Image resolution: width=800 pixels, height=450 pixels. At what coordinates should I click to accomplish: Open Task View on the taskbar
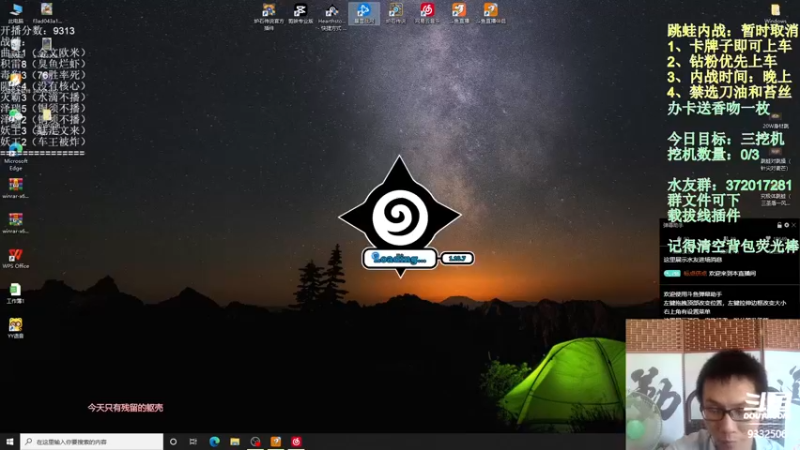coord(193,442)
